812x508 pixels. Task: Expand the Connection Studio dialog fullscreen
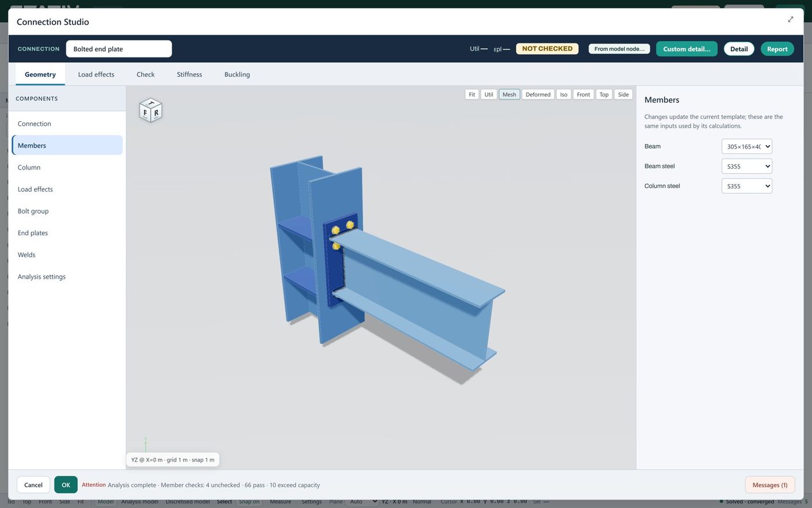[790, 20]
